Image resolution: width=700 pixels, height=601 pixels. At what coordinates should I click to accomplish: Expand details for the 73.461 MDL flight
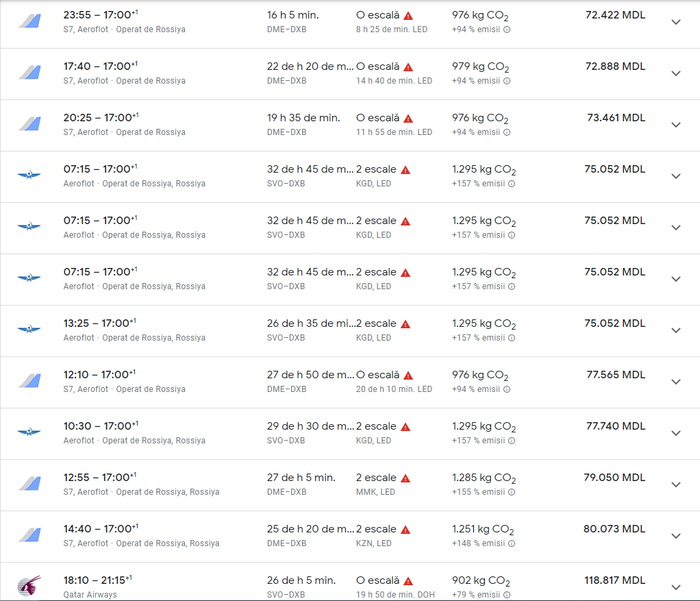tap(676, 125)
